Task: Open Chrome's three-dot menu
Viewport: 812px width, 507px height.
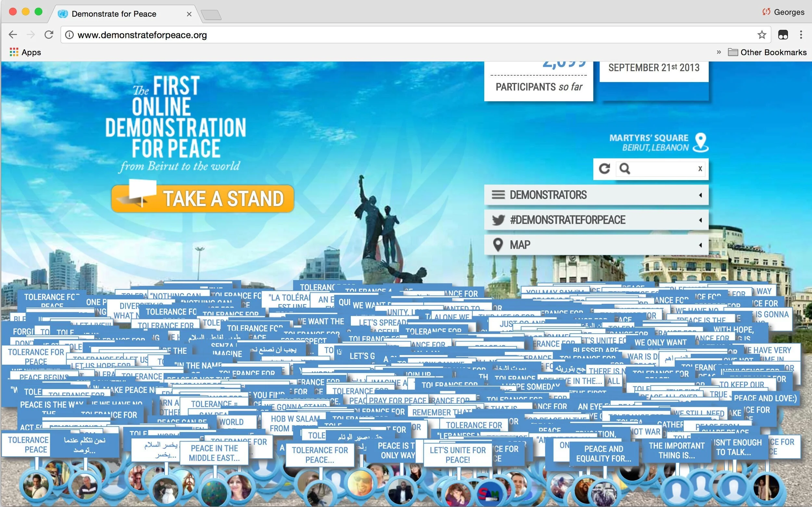Action: pos(801,35)
